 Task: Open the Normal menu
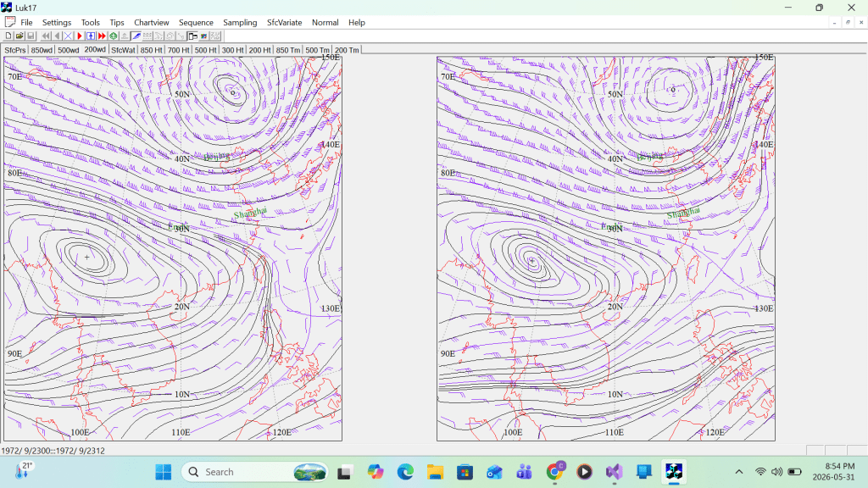click(325, 22)
